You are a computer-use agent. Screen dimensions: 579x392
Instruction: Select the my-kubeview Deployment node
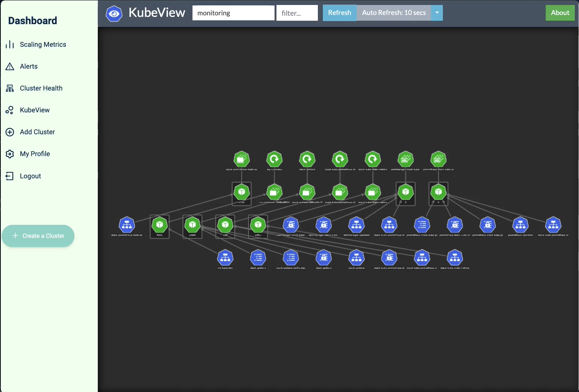click(275, 159)
